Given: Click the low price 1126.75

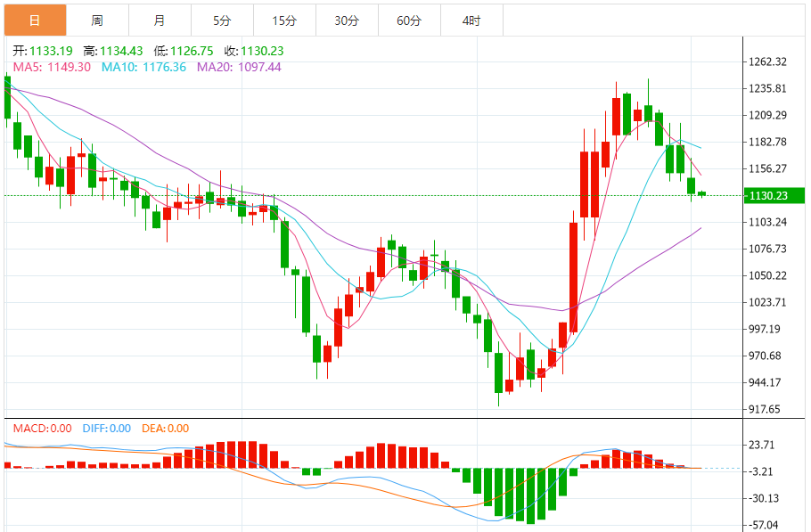Looking at the screenshot, I should (x=192, y=51).
